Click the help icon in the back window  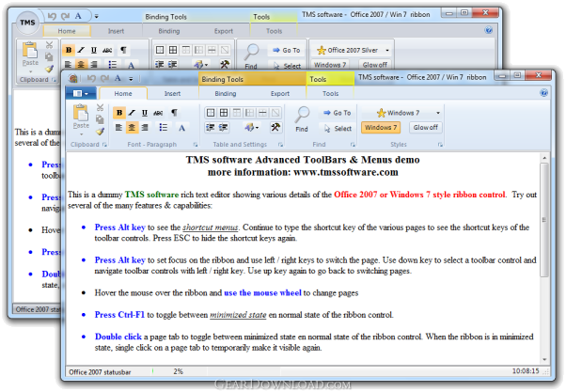point(488,30)
